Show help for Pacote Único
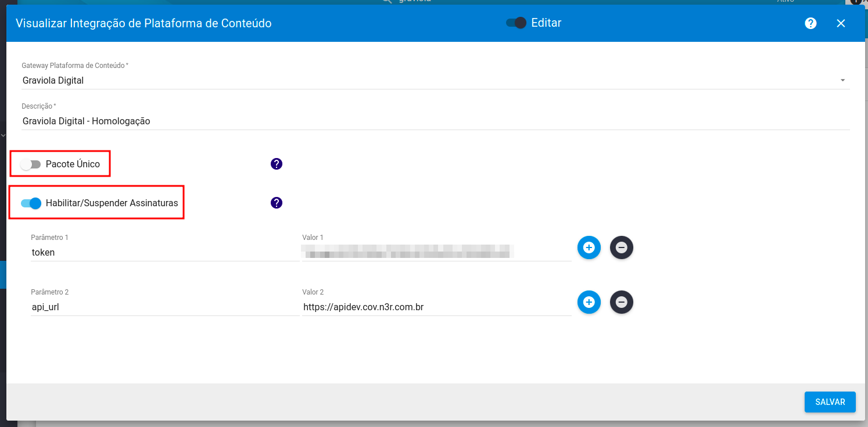868x427 pixels. [x=277, y=164]
